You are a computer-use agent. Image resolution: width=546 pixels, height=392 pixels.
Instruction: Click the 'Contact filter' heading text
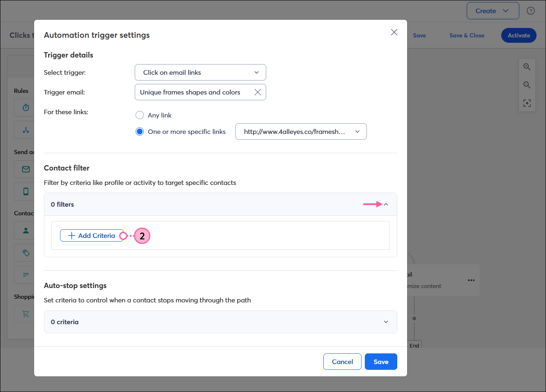coord(67,168)
